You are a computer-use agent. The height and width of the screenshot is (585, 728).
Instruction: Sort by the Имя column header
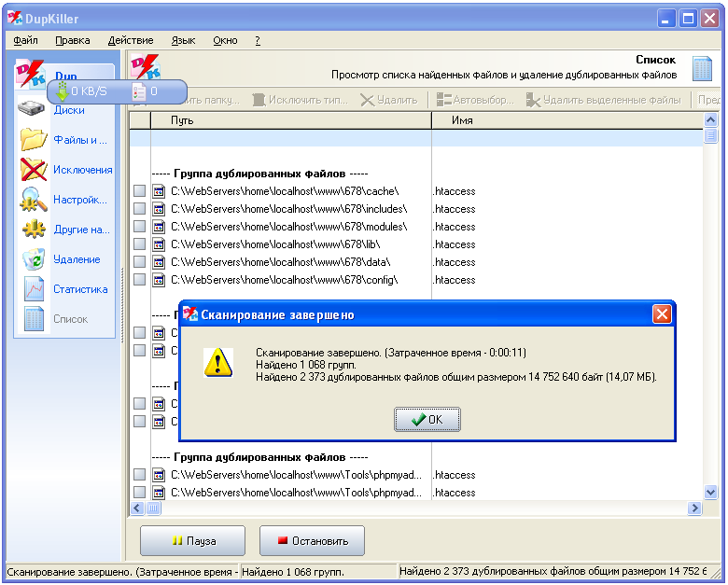coord(567,120)
